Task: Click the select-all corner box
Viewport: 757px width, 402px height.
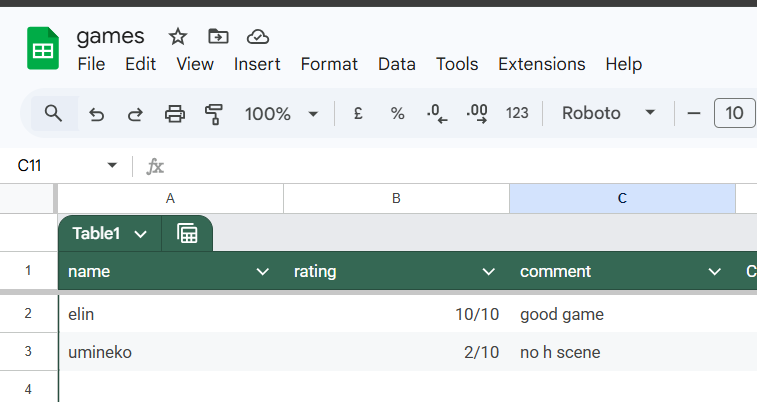Action: point(27,198)
